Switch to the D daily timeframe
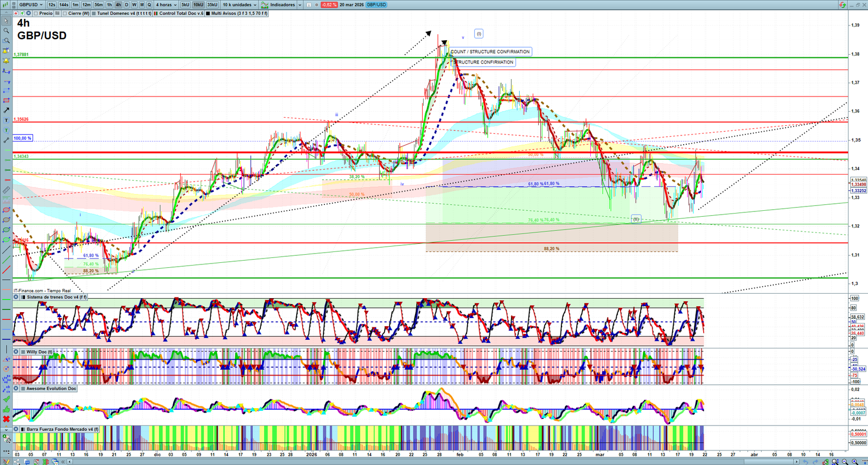868x465 pixels. (x=126, y=5)
